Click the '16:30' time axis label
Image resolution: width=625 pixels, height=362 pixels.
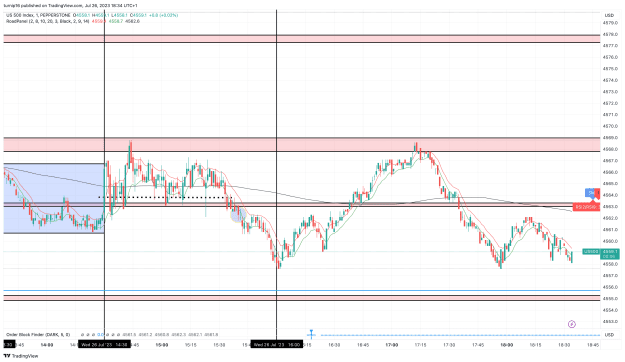tap(334, 345)
